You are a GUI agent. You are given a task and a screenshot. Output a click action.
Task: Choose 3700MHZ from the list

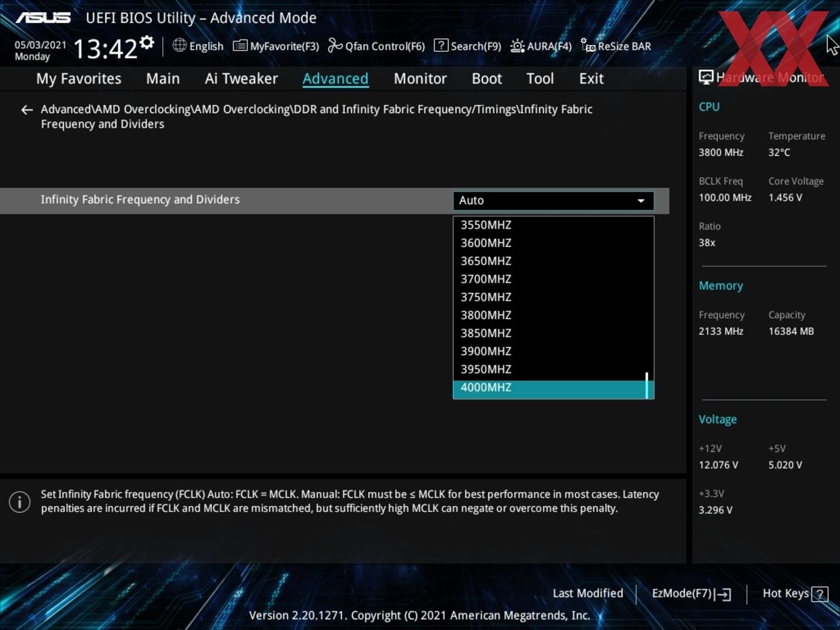553,279
